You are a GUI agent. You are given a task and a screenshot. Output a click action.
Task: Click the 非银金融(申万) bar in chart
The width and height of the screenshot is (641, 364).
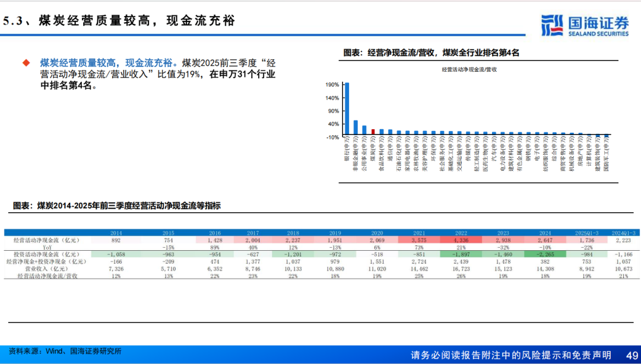tap(356, 127)
